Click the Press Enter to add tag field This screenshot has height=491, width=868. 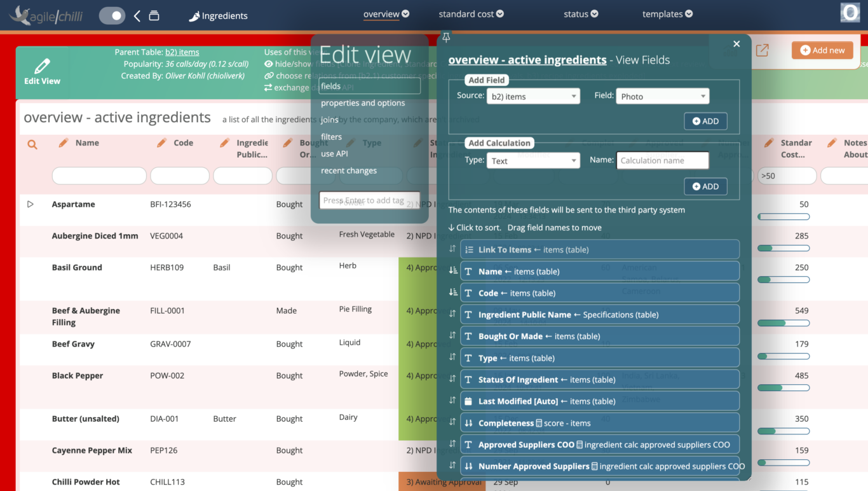(x=369, y=200)
